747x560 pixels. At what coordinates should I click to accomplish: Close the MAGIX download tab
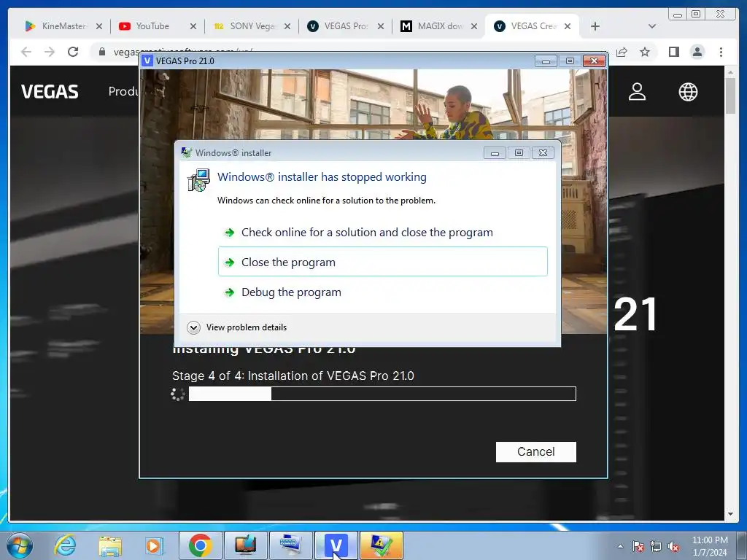(x=474, y=27)
